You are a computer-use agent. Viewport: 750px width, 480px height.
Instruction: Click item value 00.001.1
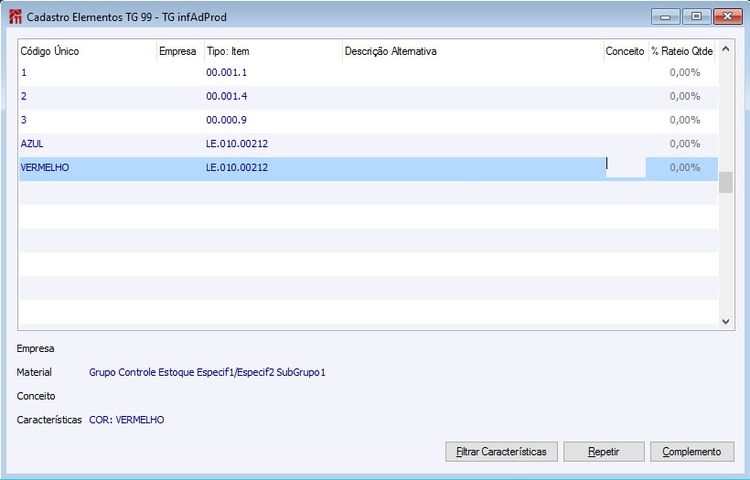coord(226,73)
